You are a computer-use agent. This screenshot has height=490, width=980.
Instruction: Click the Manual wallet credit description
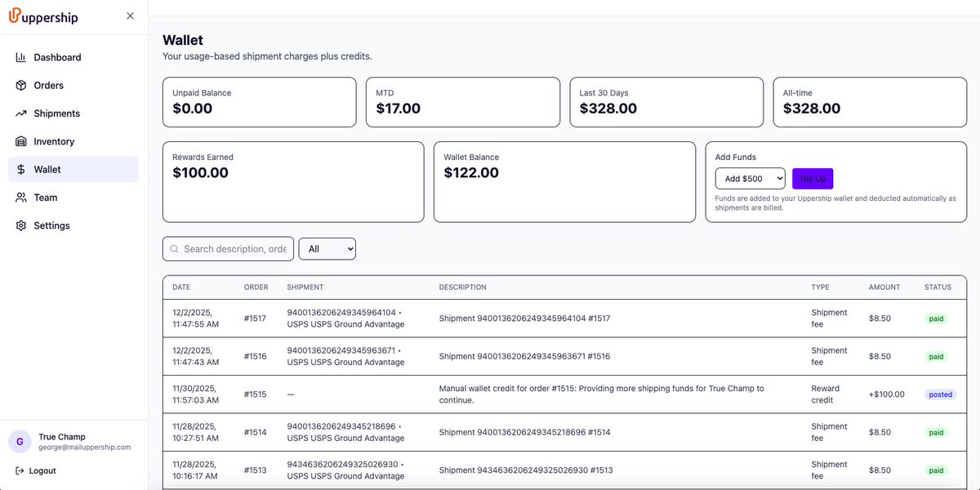(602, 394)
